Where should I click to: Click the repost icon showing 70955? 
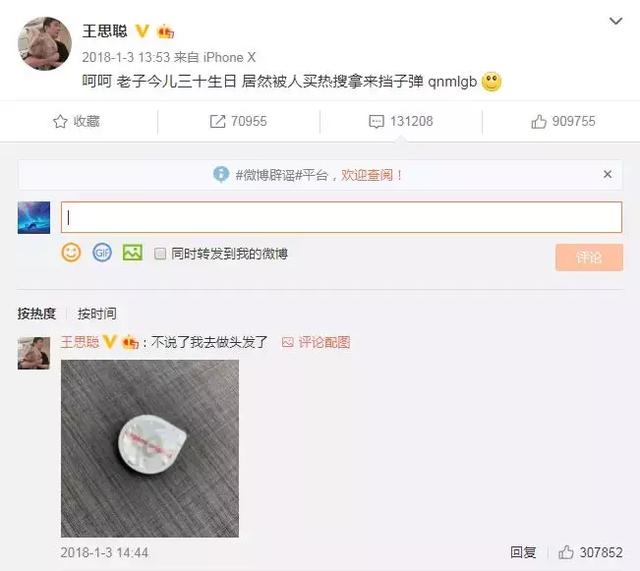[x=218, y=121]
